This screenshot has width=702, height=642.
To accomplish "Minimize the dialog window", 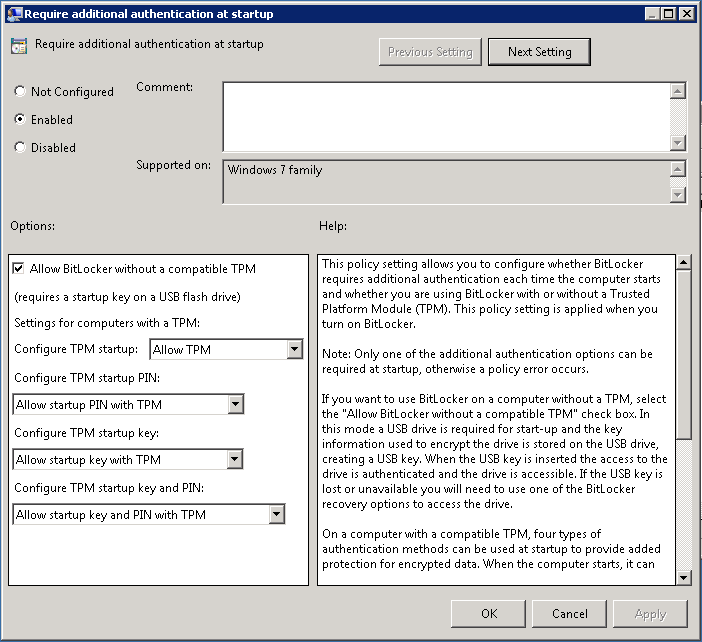I will pyautogui.click(x=652, y=14).
